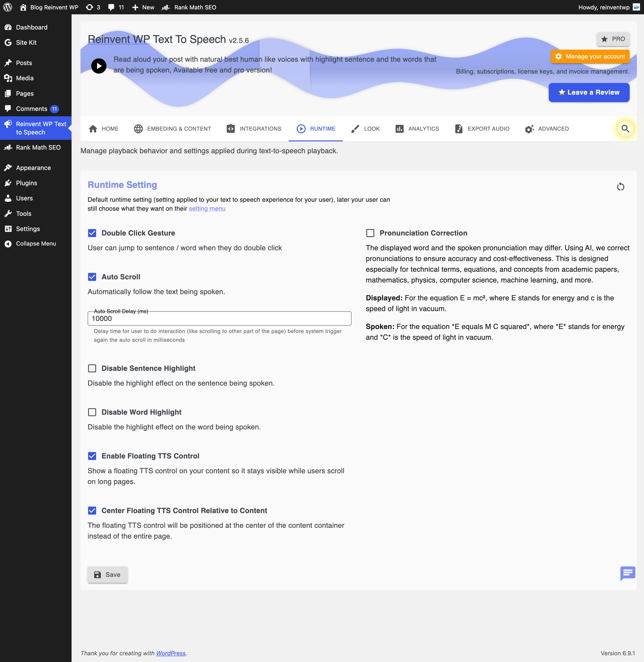Click the PRO star button
Viewport: 644px width, 662px height.
613,39
